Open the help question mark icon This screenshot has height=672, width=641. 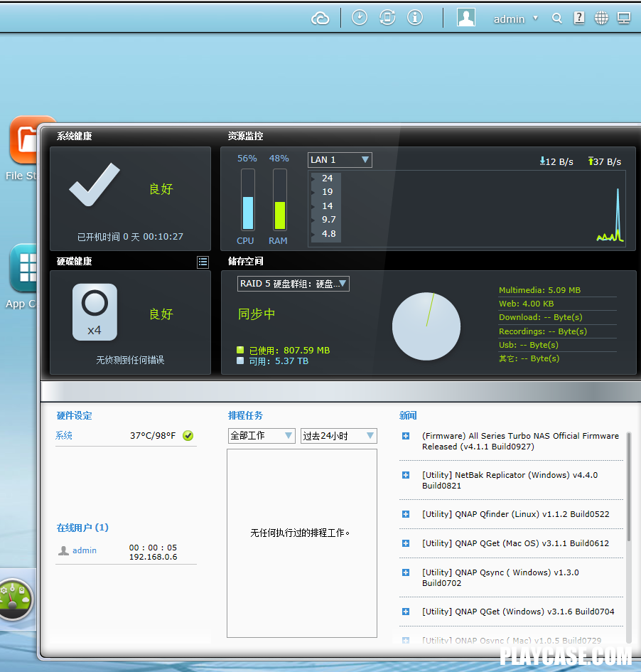pos(579,18)
